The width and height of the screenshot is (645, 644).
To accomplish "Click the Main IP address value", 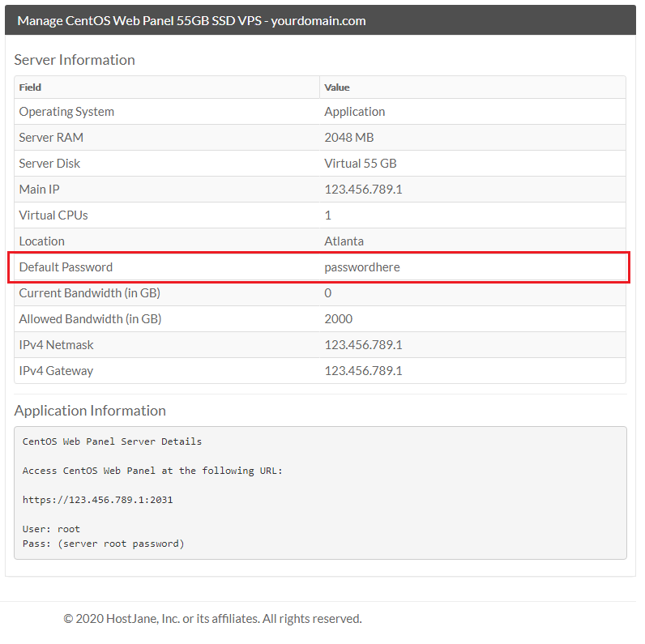I will click(x=363, y=190).
